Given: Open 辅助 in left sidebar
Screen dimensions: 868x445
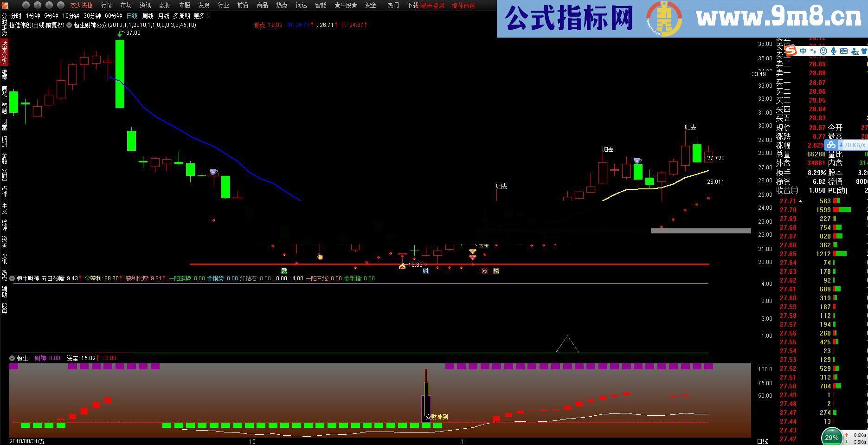Looking at the screenshot, I should 4,291.
